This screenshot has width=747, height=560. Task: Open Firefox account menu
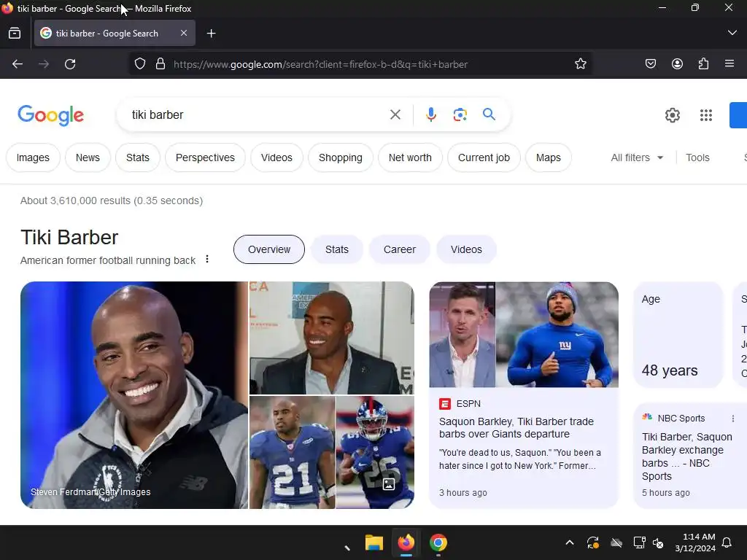[677, 64]
